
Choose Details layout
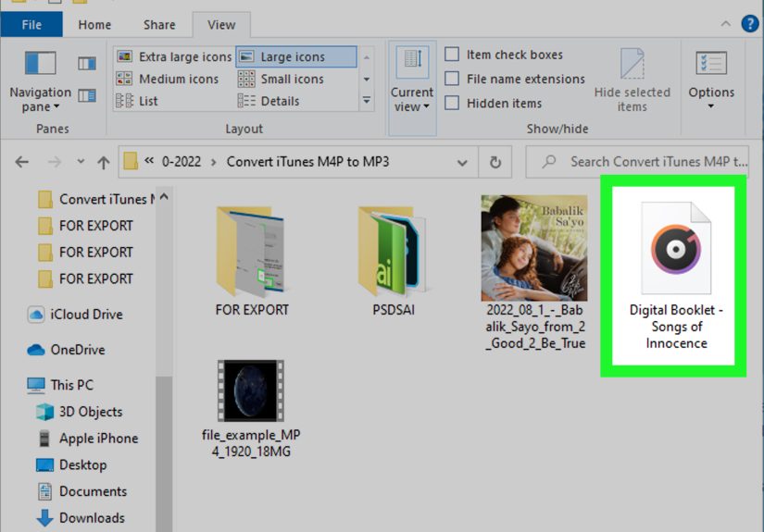269,101
